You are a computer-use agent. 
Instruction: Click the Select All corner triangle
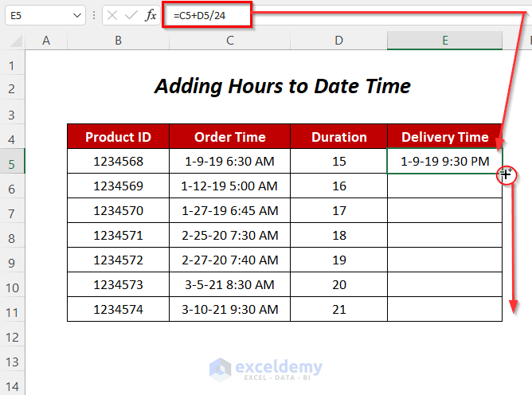pyautogui.click(x=16, y=41)
